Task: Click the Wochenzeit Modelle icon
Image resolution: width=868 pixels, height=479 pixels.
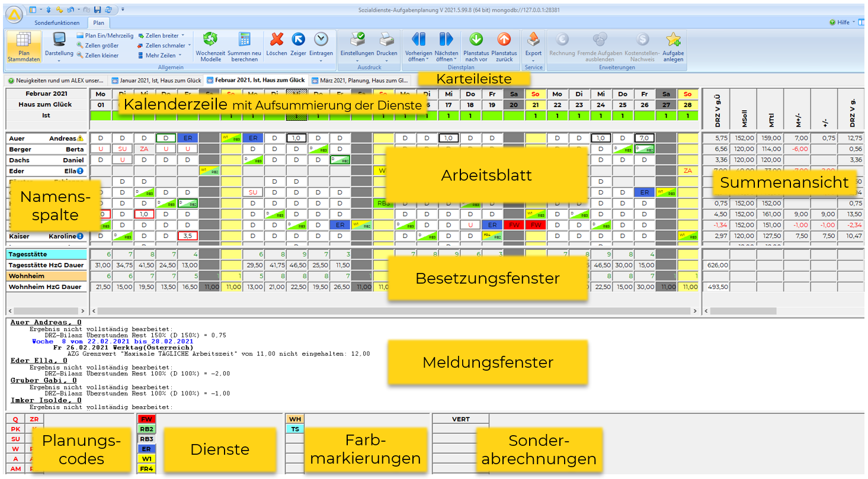Action: tap(211, 46)
